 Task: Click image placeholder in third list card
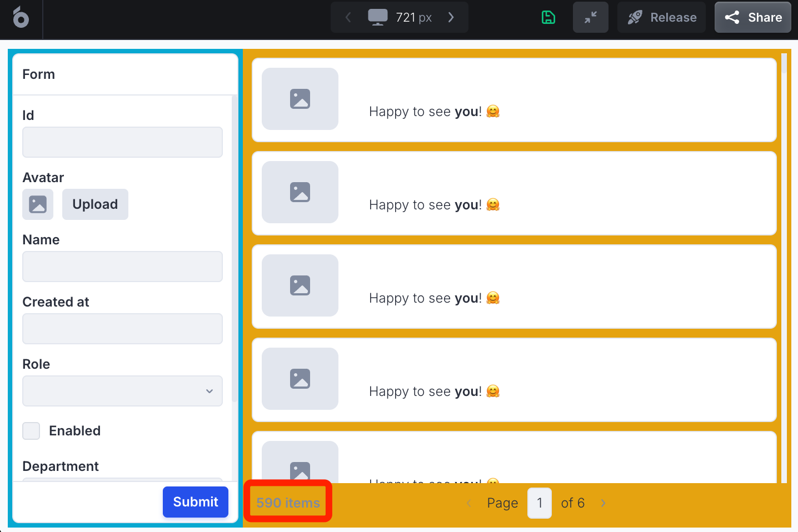click(300, 285)
